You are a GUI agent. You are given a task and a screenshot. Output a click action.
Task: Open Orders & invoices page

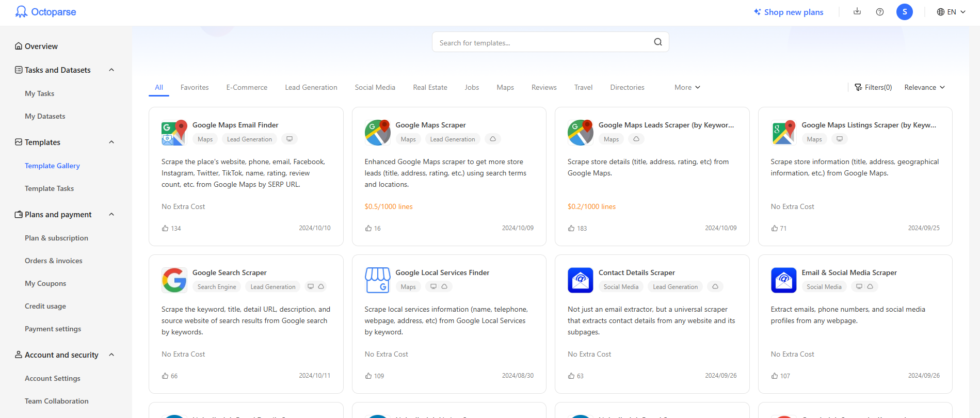click(x=54, y=261)
